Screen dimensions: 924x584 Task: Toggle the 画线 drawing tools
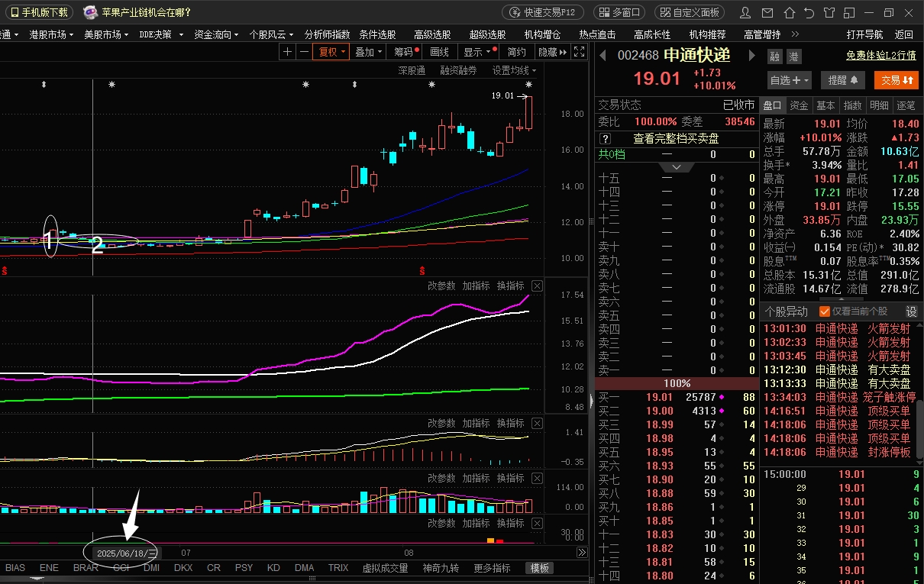tap(440, 52)
